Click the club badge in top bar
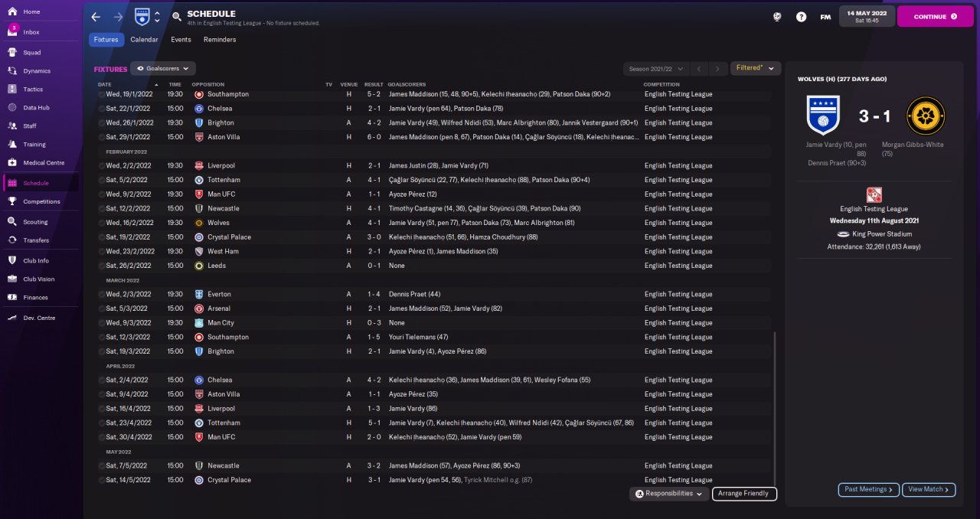980x519 pixels. pyautogui.click(x=142, y=16)
